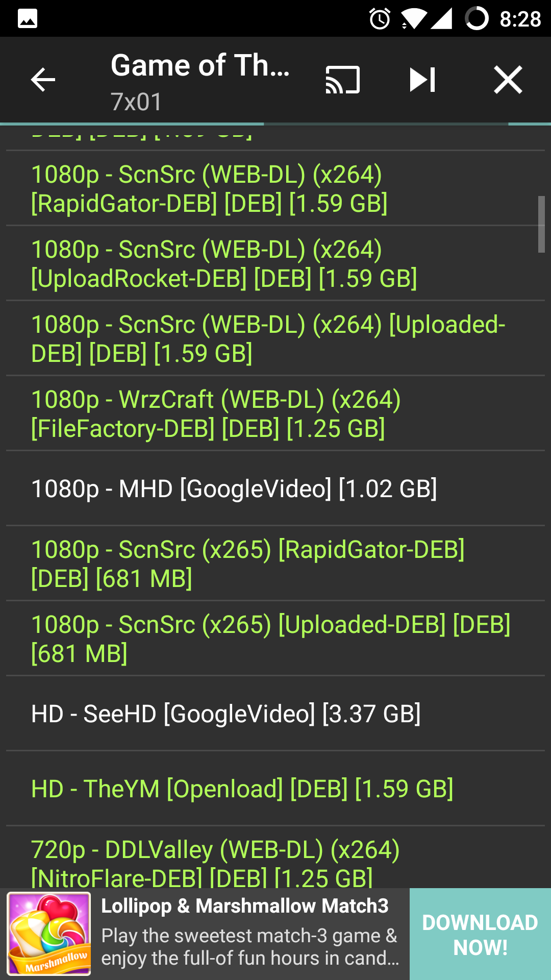551x980 pixels.
Task: Select HD TheYM Openload 1.59 GB link
Action: pyautogui.click(x=242, y=789)
